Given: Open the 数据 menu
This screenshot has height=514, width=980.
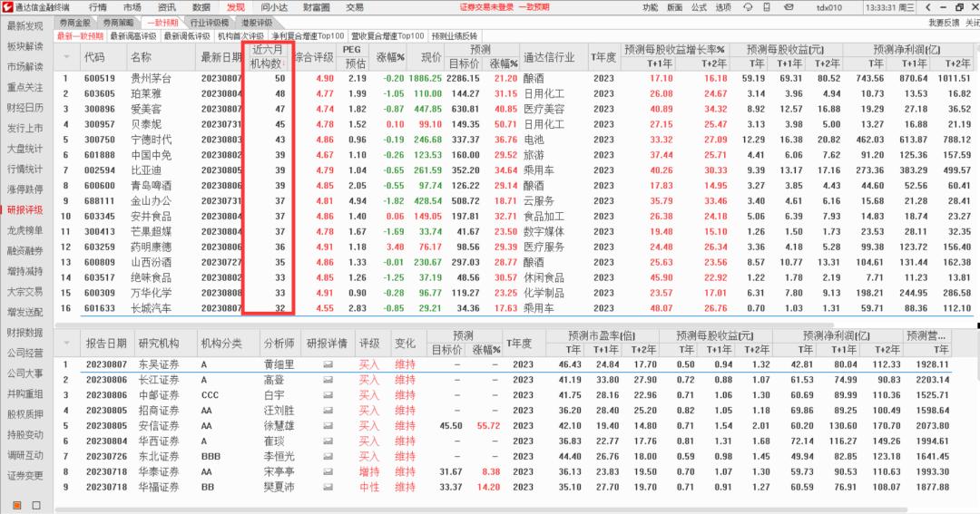Looking at the screenshot, I should click(201, 7).
